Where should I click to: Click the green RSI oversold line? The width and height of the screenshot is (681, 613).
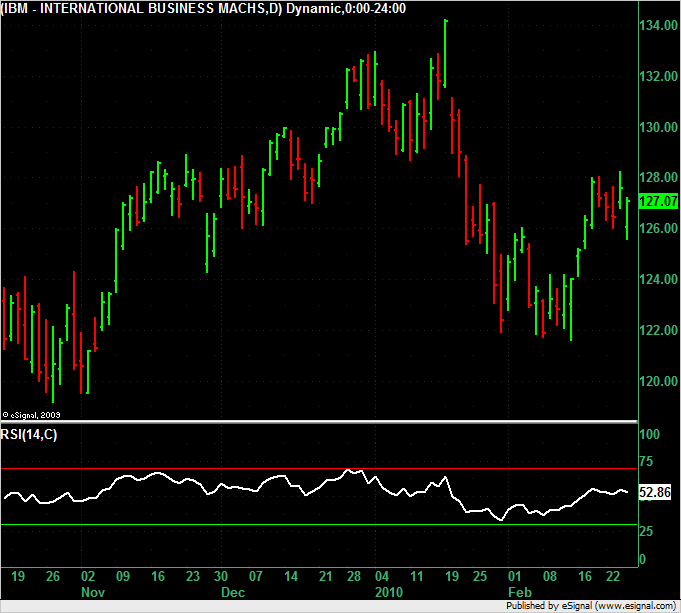coord(319,525)
